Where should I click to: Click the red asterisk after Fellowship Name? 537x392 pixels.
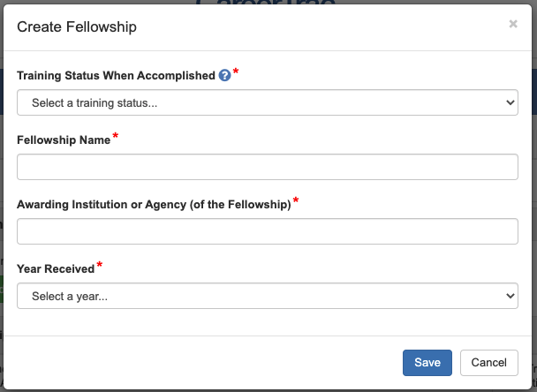(116, 137)
